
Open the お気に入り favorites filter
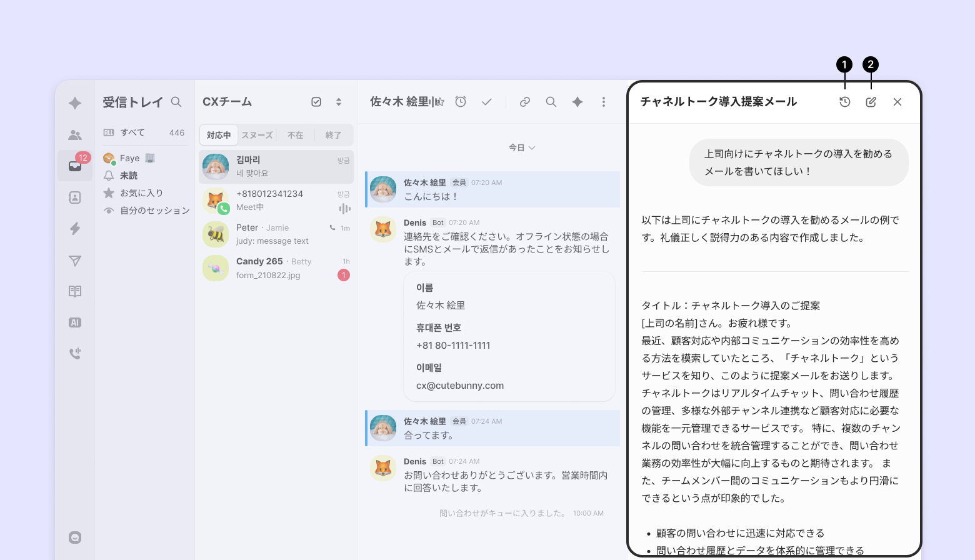coord(144,193)
